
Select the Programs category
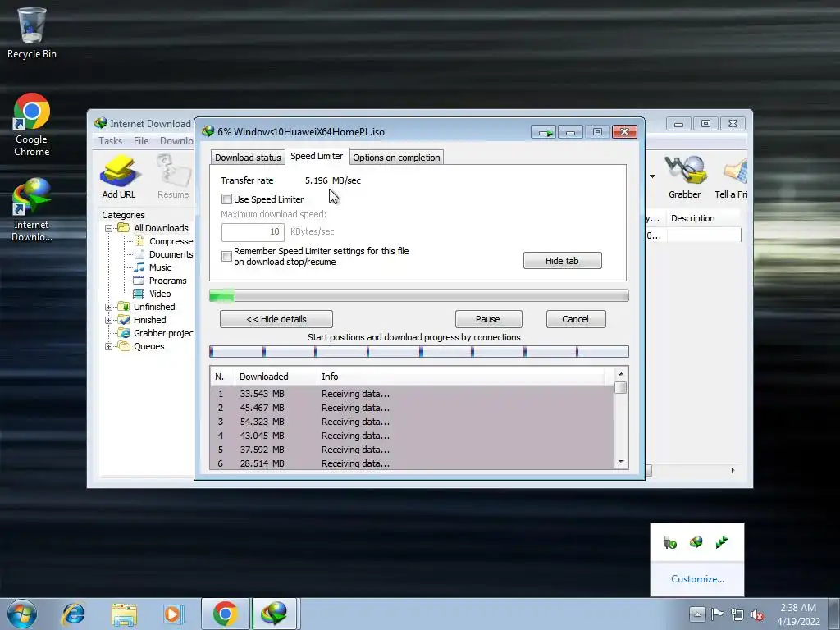(160, 281)
